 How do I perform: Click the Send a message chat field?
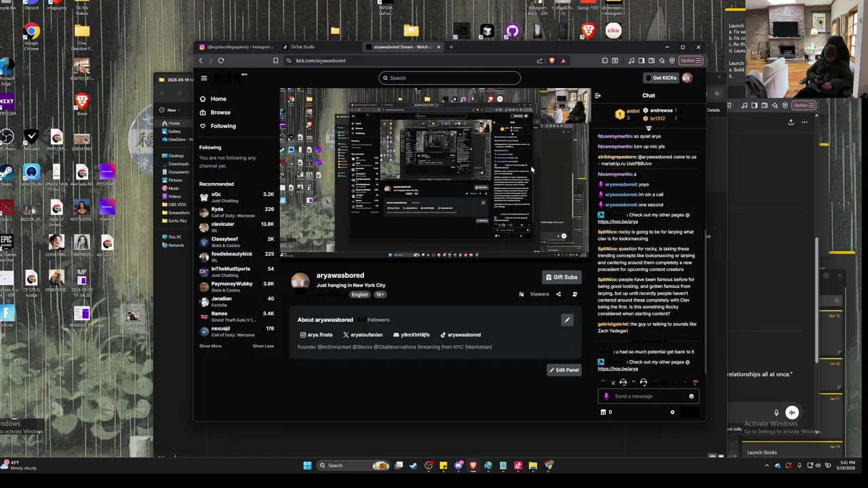pyautogui.click(x=649, y=396)
